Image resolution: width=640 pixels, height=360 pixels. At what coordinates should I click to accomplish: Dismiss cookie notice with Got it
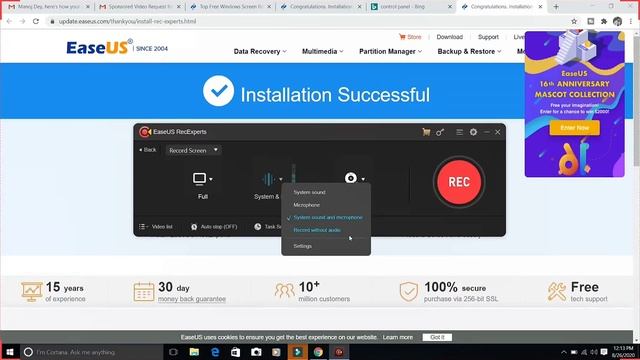[x=437, y=337]
